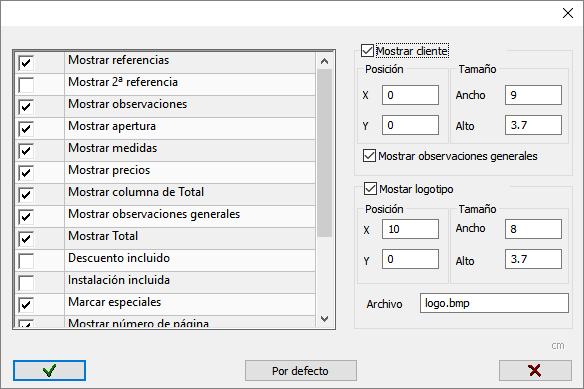Screen dimensions: 584x389
Task: Select the Mostrar Total row text
Action: (103, 236)
